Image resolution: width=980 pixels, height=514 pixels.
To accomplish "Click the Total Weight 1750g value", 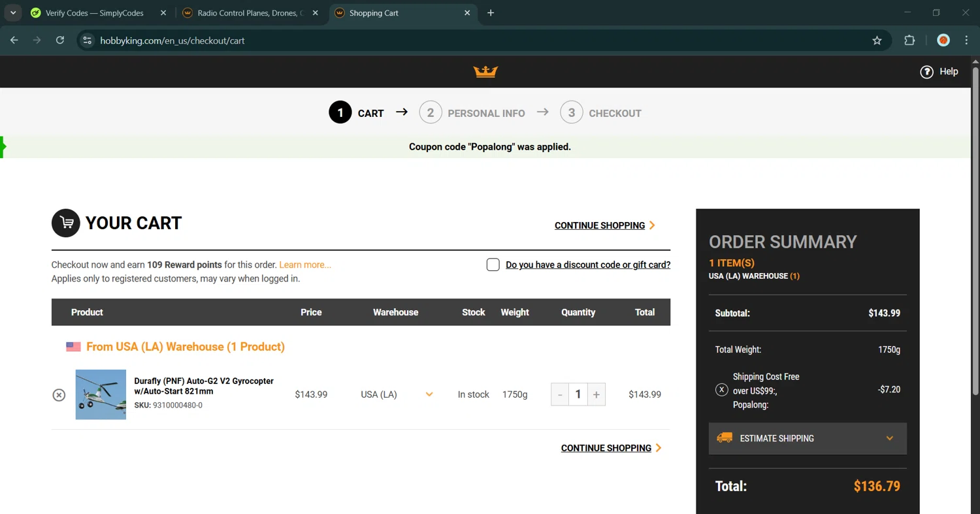I will click(889, 349).
